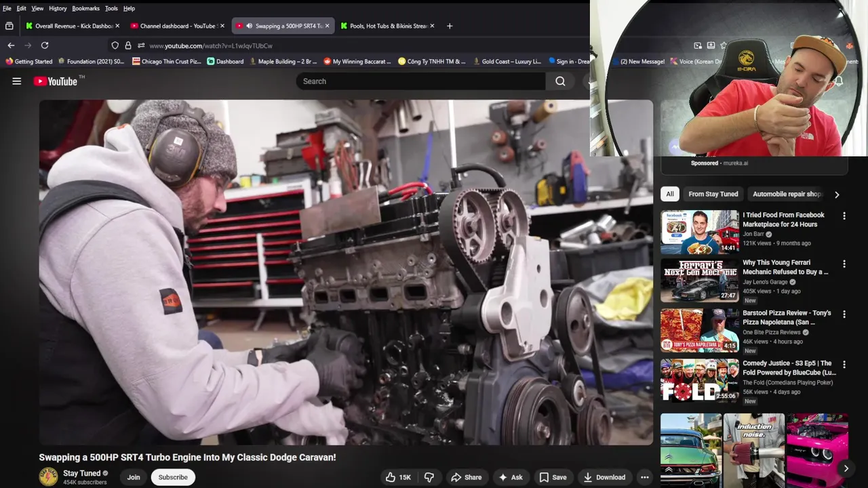Open the Bookmarks menu
The image size is (868, 488).
(85, 8)
